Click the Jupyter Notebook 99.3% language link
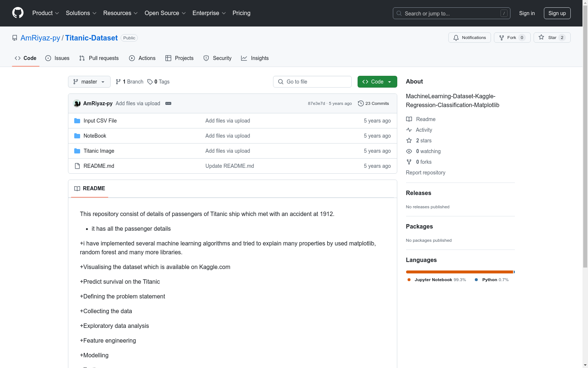588x368 pixels. pyautogui.click(x=437, y=280)
